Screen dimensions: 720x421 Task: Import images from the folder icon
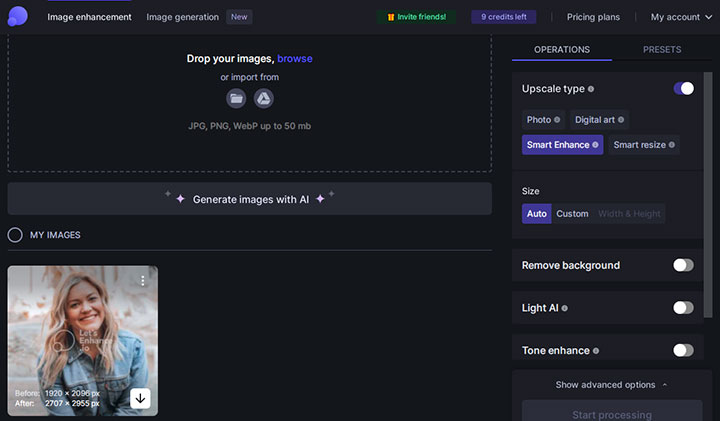(x=236, y=98)
